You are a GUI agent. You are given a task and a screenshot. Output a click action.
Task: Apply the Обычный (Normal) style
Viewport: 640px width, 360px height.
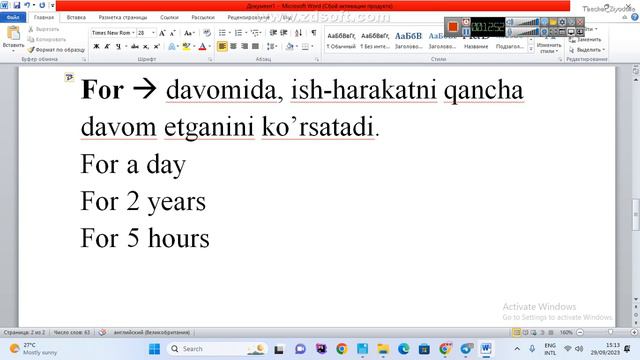click(x=341, y=40)
